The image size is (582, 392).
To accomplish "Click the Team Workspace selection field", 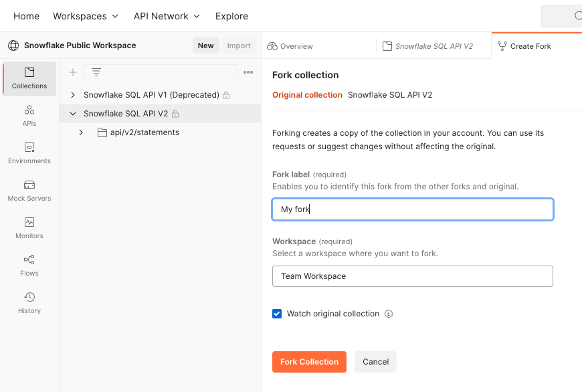I will point(413,276).
